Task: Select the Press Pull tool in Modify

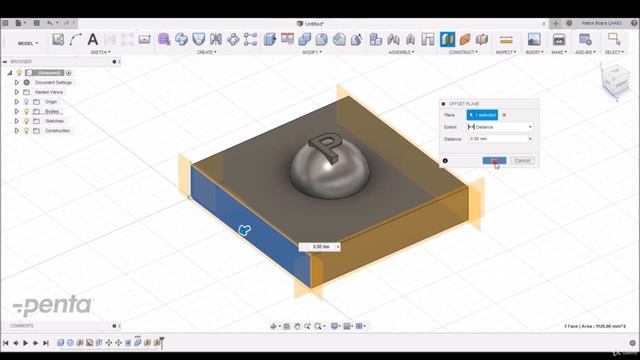Action: [270, 39]
